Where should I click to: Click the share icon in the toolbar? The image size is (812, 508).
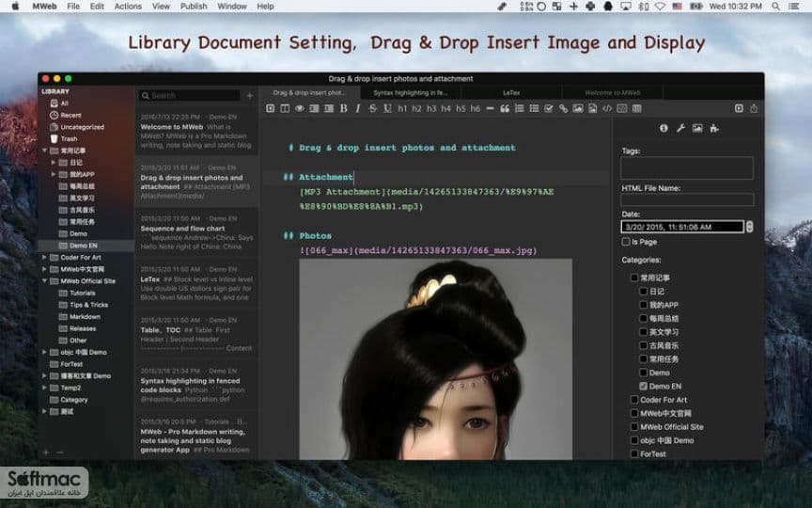pos(754,108)
